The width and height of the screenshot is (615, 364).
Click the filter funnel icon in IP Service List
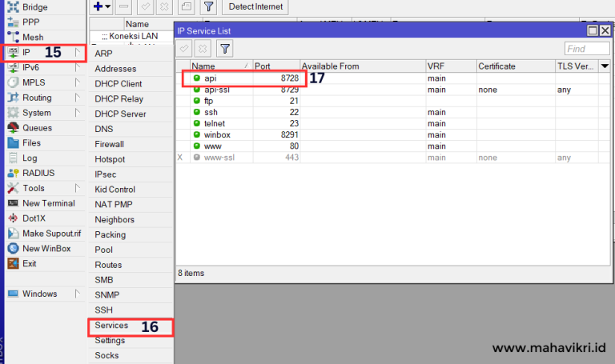pyautogui.click(x=225, y=49)
